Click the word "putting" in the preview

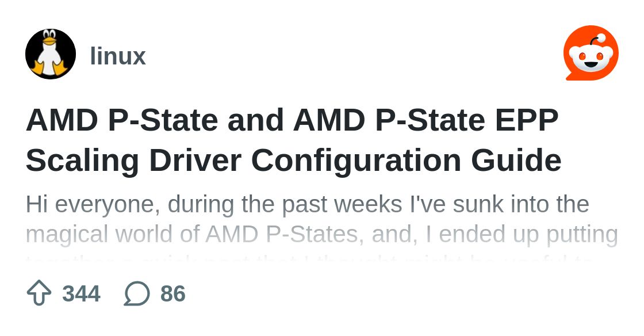coord(581,234)
